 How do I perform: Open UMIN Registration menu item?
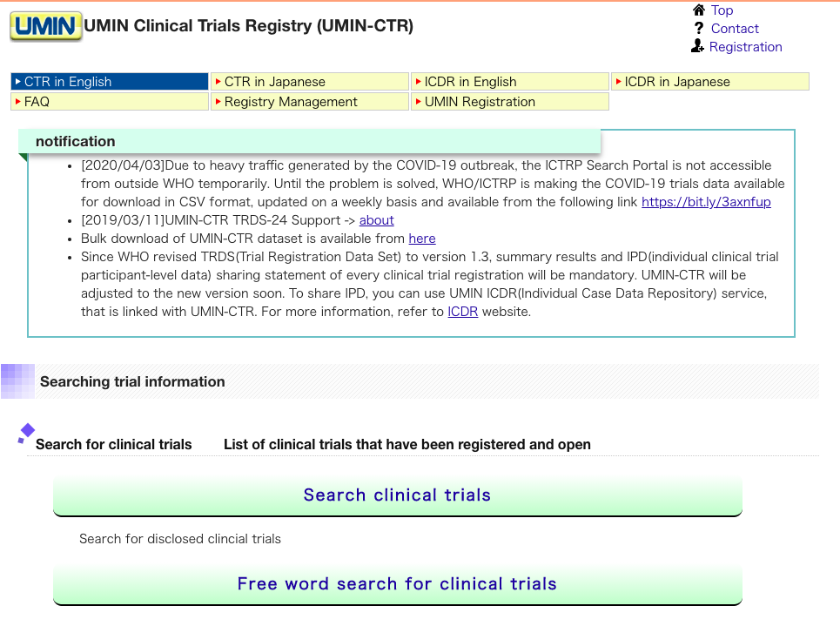point(510,101)
